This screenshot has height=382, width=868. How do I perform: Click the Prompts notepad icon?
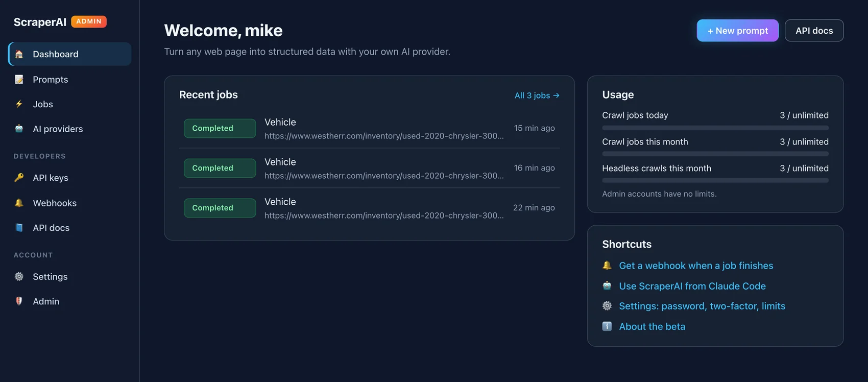[x=19, y=79]
